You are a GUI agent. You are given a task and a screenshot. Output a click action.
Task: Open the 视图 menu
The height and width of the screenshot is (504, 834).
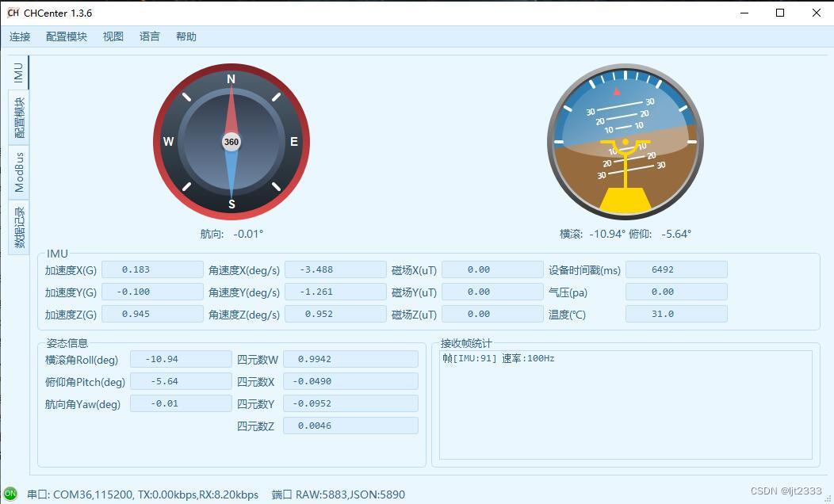click(113, 36)
